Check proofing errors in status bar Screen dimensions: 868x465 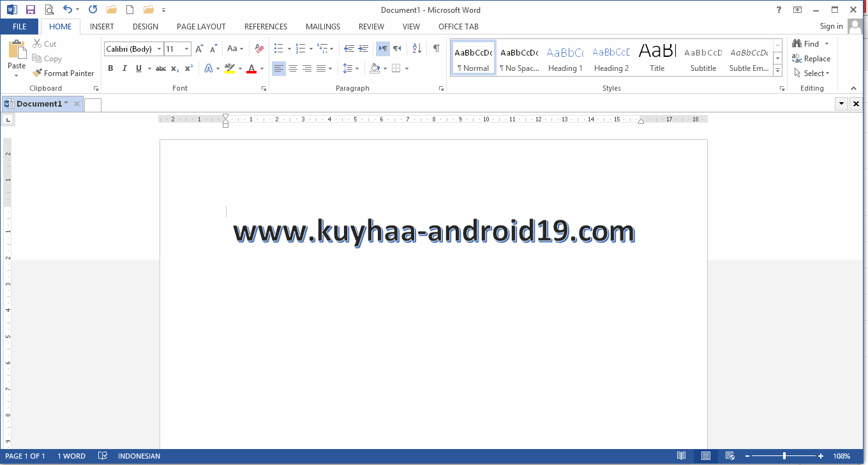pyautogui.click(x=102, y=456)
